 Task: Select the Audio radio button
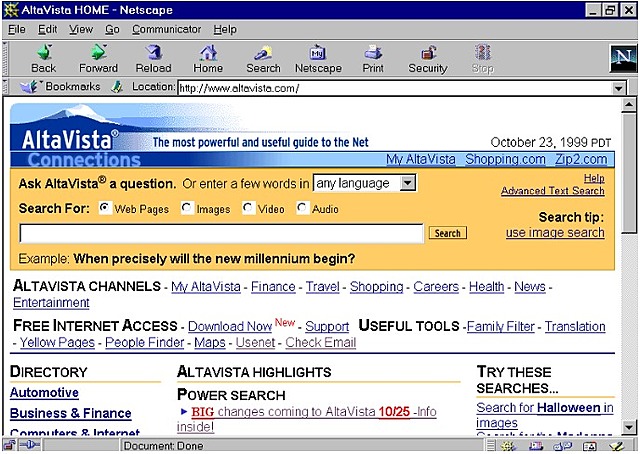tap(302, 208)
